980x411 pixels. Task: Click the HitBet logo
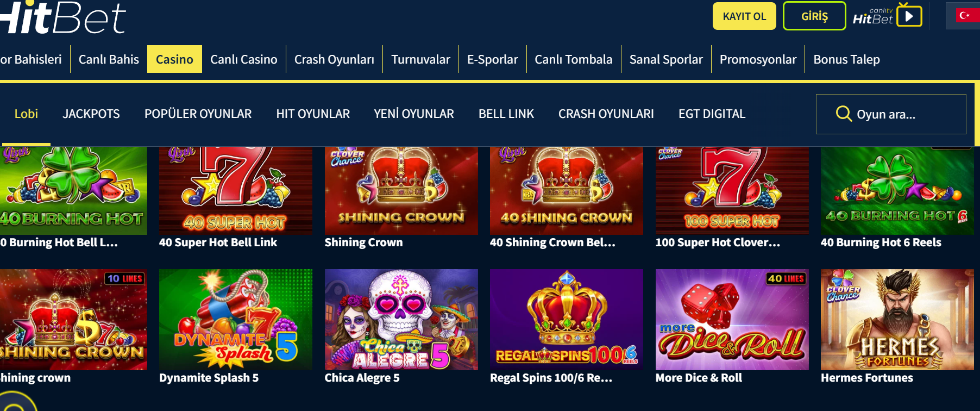point(62,17)
